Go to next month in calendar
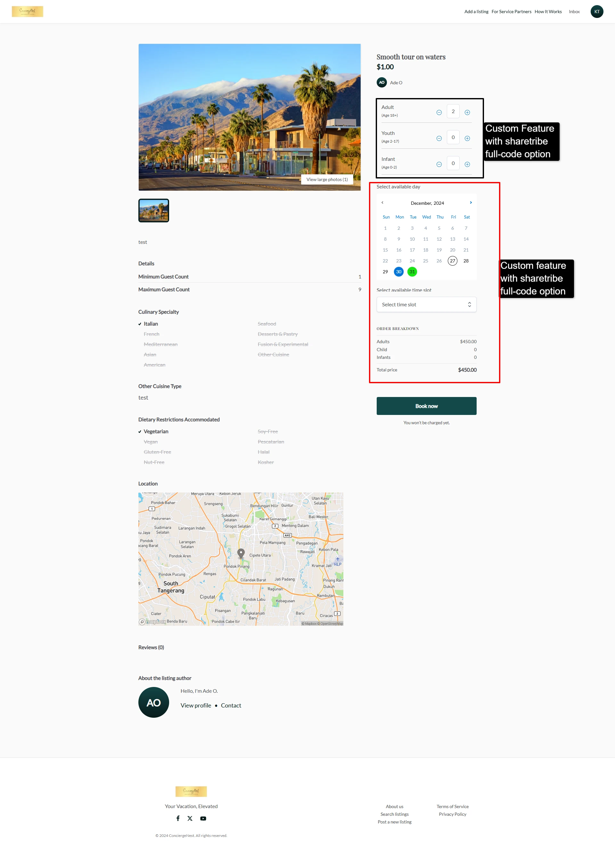 [471, 203]
